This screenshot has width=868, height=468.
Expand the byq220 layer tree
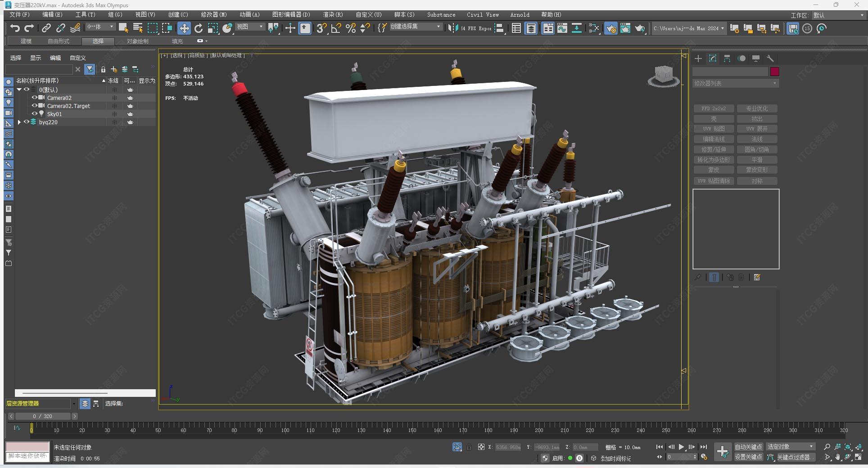click(x=19, y=122)
